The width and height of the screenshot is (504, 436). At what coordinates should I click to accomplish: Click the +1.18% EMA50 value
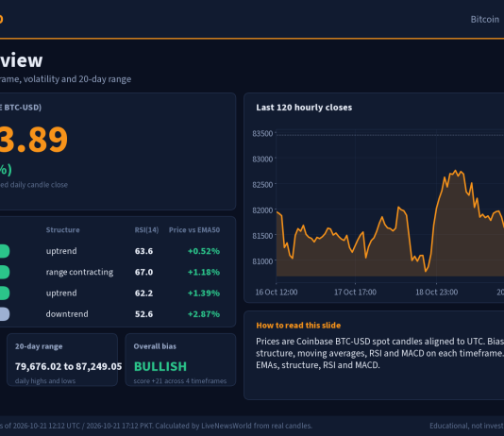coord(204,272)
